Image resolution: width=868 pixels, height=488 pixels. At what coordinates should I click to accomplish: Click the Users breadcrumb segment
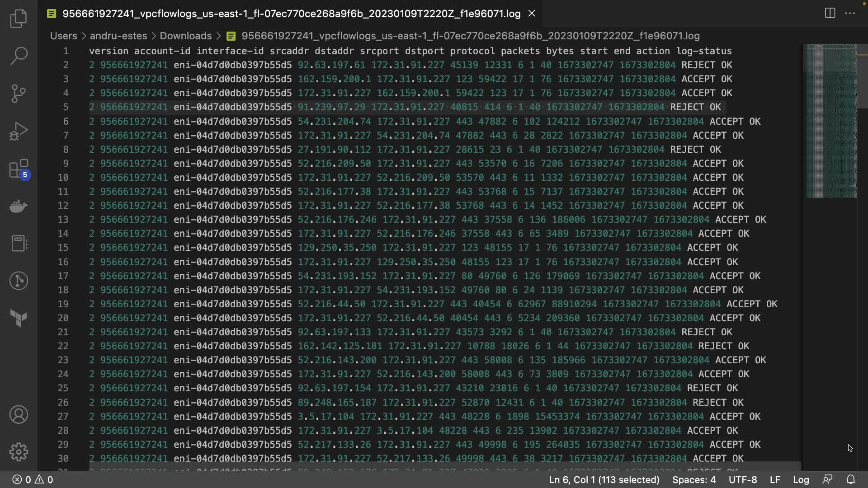63,36
